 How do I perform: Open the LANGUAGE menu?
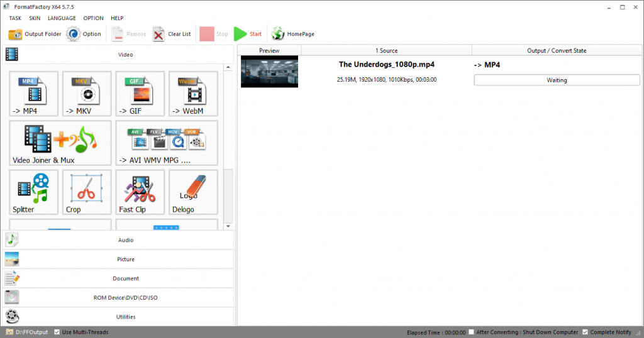click(62, 18)
